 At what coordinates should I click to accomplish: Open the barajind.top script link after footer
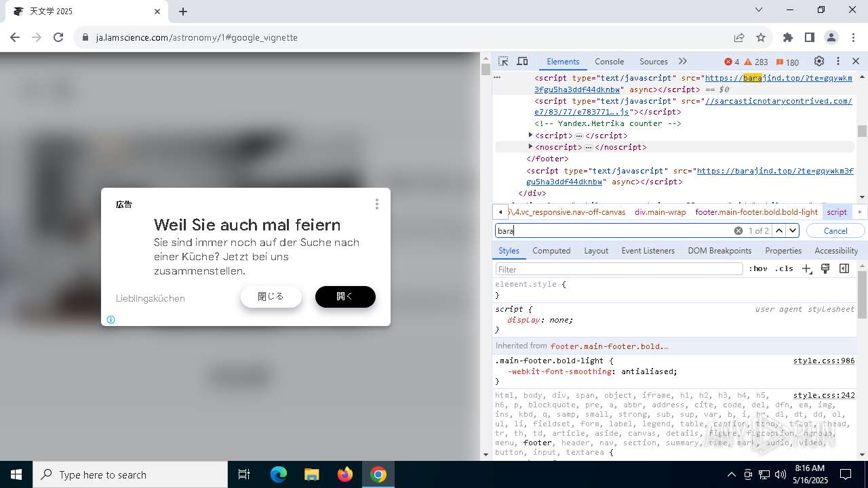(x=690, y=176)
